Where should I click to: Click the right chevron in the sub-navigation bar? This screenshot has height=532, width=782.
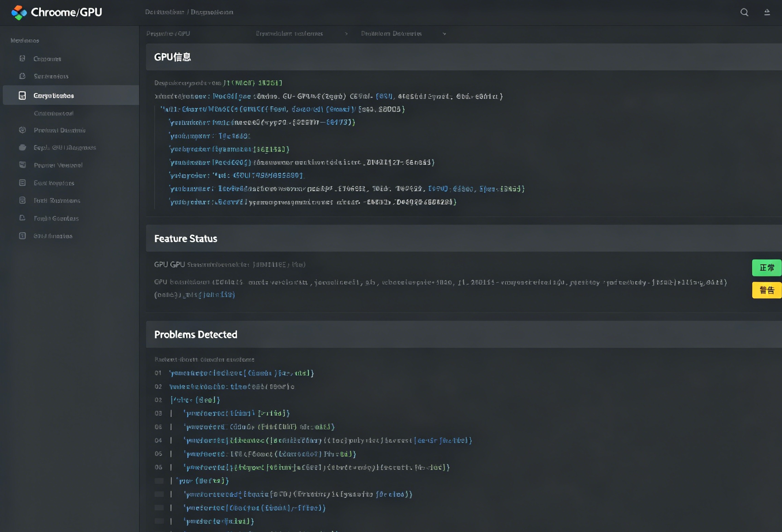346,33
